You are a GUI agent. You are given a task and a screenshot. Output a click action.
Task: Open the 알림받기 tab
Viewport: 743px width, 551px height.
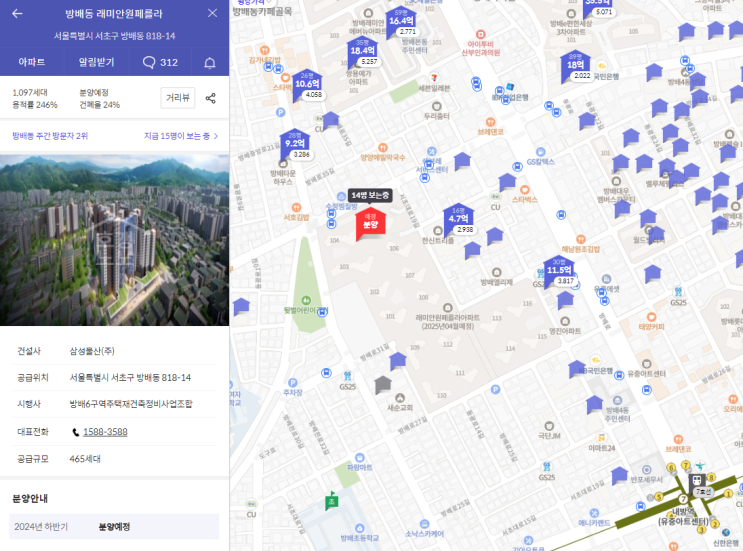pos(96,62)
